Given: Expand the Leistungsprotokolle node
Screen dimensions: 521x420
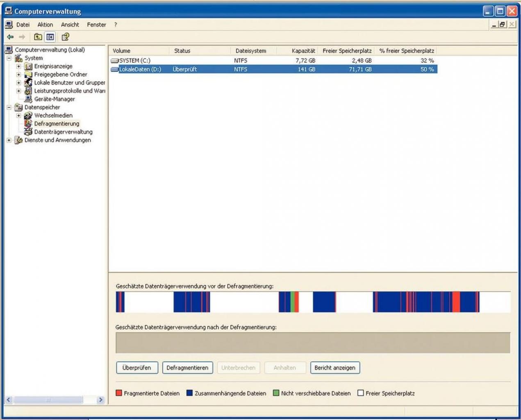Looking at the screenshot, I should pyautogui.click(x=18, y=91).
